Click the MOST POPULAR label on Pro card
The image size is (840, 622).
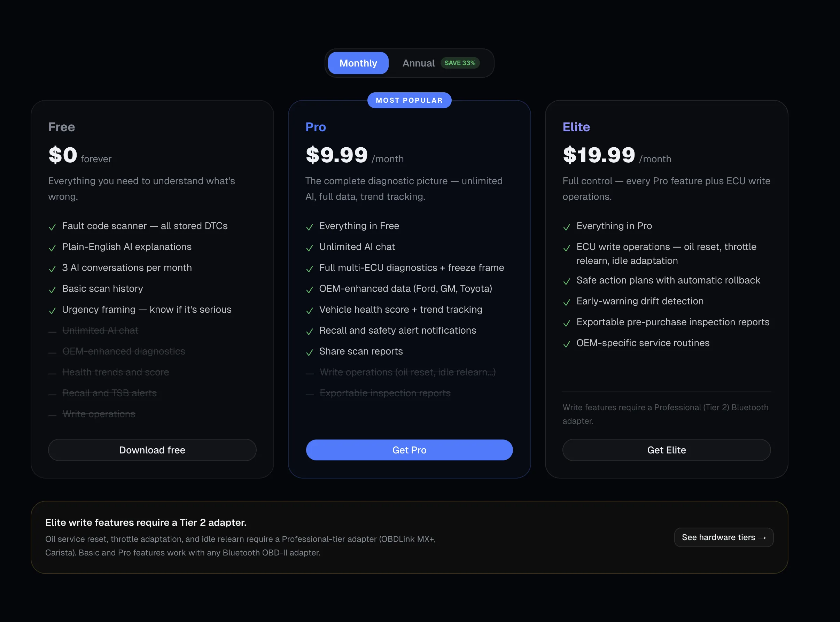pos(409,100)
